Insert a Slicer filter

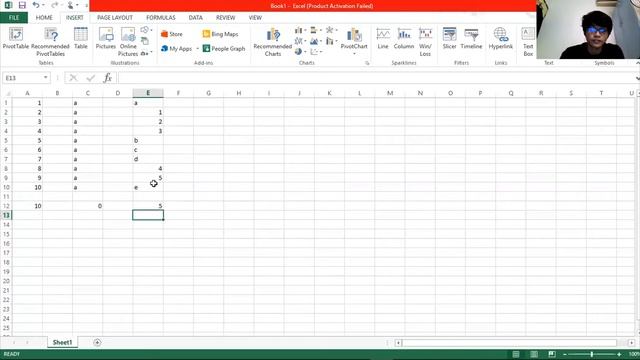tap(449, 38)
